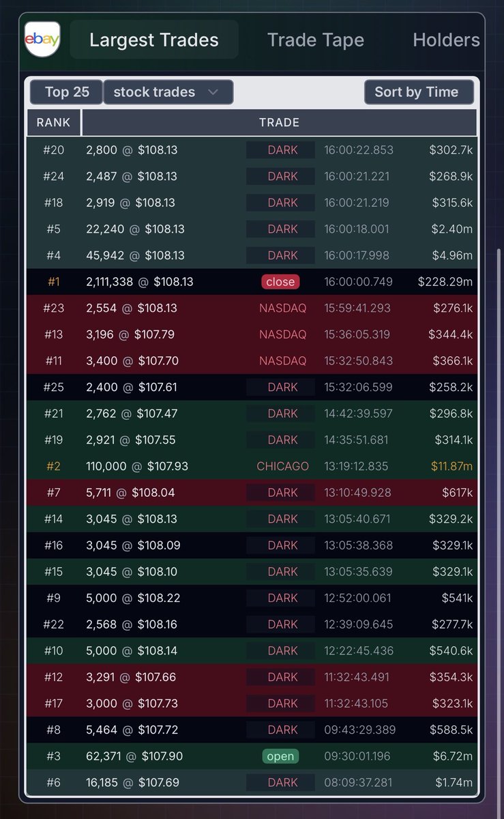The width and height of the screenshot is (504, 819).
Task: Click trade 5,464 @ $107.72
Action: (132, 730)
